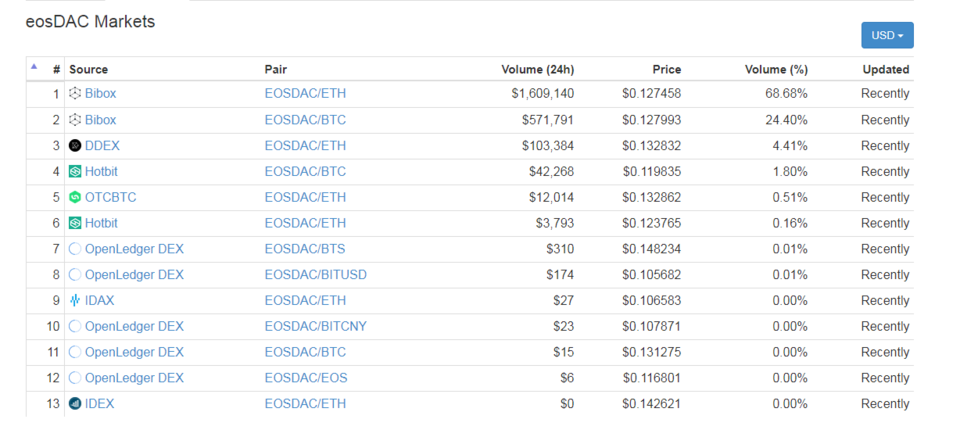Open the EOSDAC/BITUSD pair link
Viewport: 960px width, 437px height.
coord(315,275)
